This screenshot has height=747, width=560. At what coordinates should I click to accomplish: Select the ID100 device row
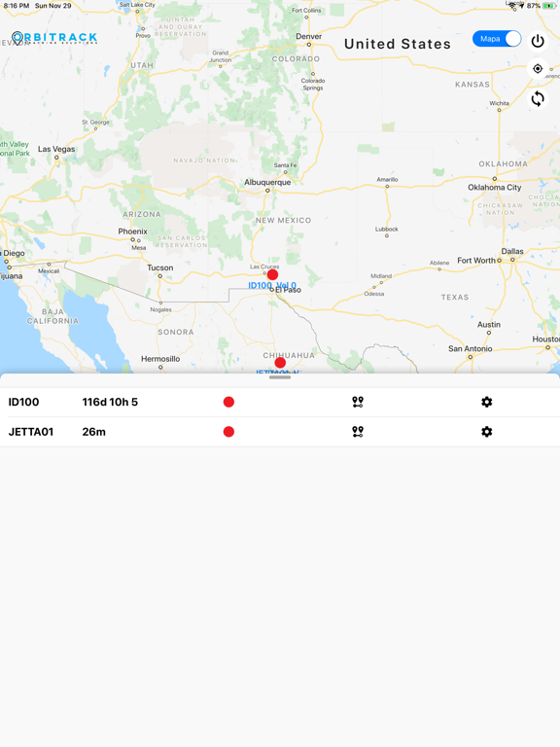(280, 402)
